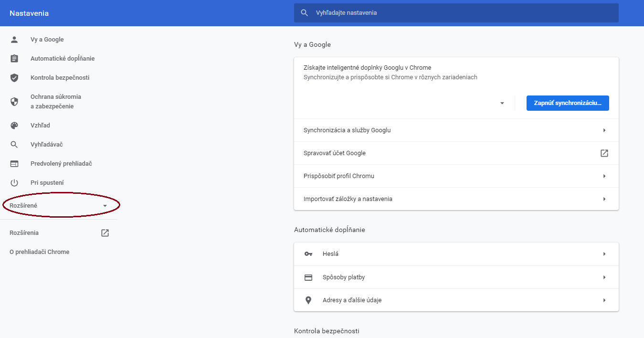Expand the Rozšírené section arrow

(105, 206)
